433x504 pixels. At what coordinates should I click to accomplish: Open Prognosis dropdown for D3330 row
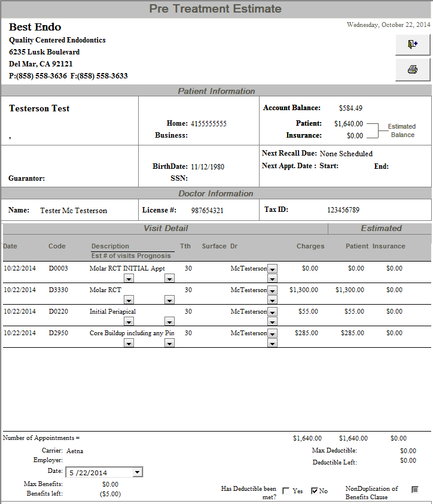pyautogui.click(x=169, y=300)
